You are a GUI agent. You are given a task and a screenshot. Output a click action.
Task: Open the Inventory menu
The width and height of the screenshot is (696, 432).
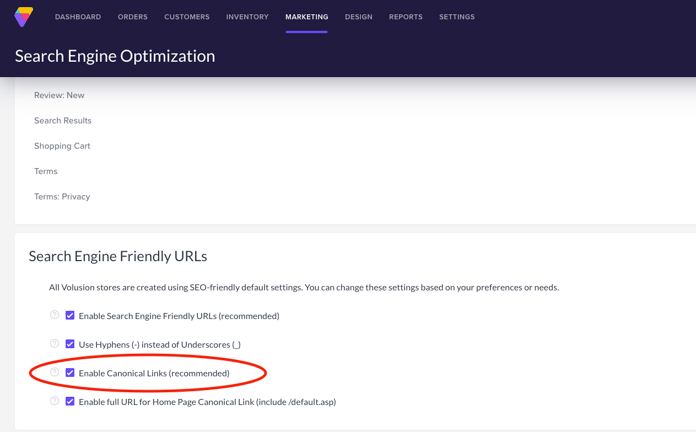point(247,17)
